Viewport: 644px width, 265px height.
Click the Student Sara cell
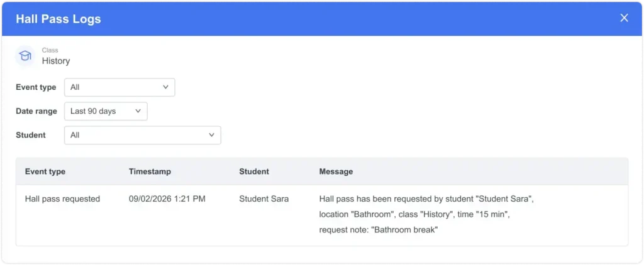264,199
